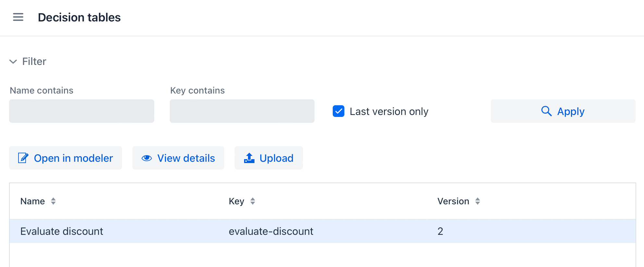Screen dimensions: 644x267
Task: Click the Key column header label
Action: (236, 201)
